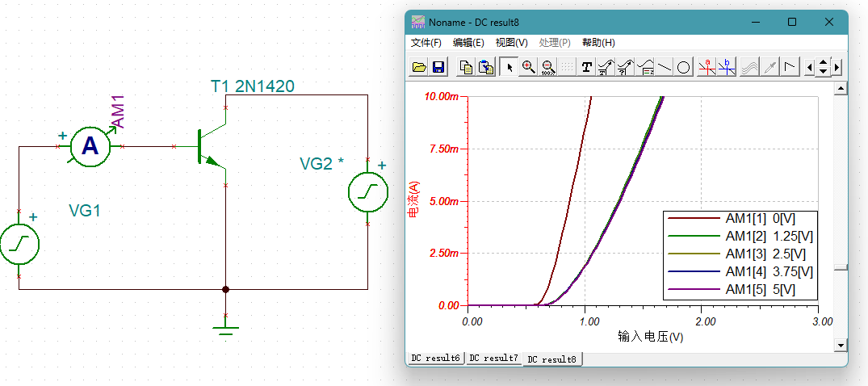
Task: Click the Paste clipboard icon
Action: [x=485, y=68]
